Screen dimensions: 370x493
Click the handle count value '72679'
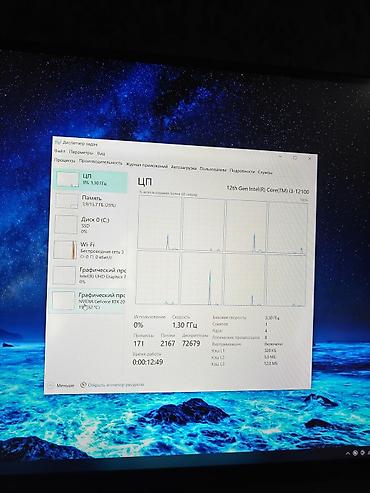(191, 343)
